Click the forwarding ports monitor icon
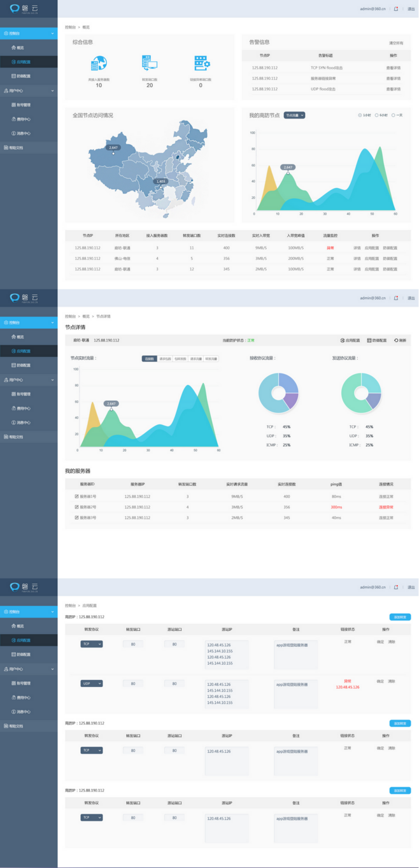This screenshot has height=868, width=419. coord(150,63)
